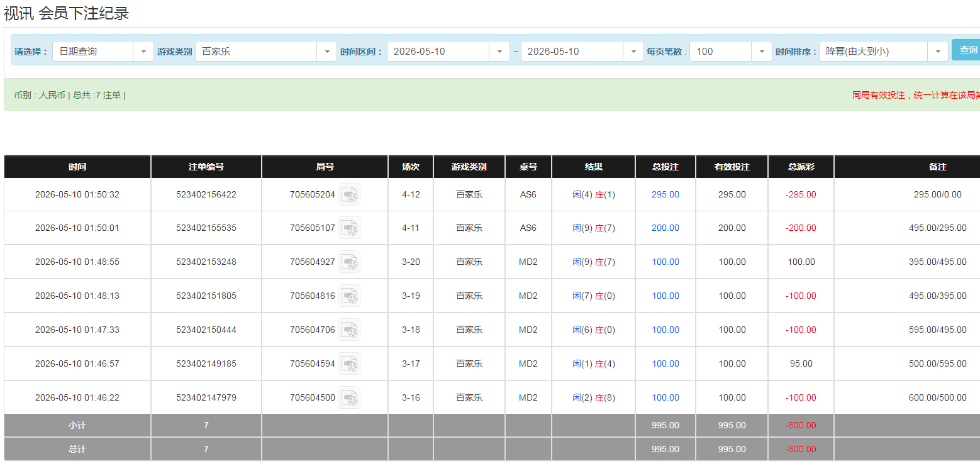The image size is (980, 466).
Task: Click the 时间 column header
Action: 77,167
